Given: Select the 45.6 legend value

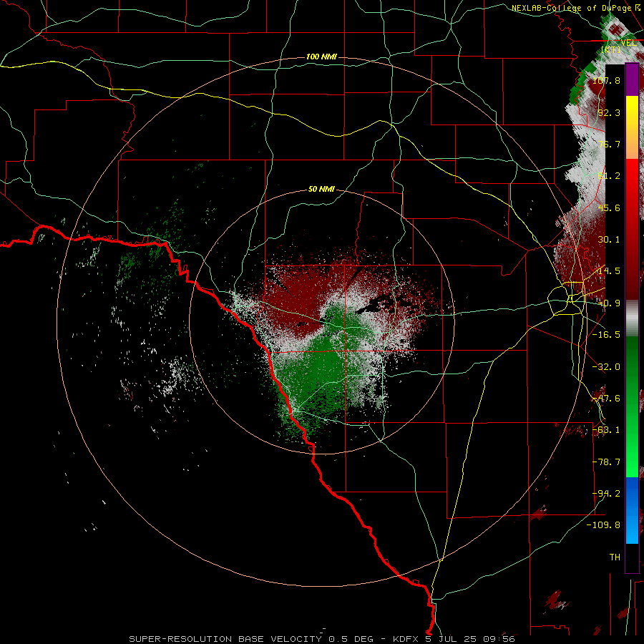Looking at the screenshot, I should coord(609,208).
